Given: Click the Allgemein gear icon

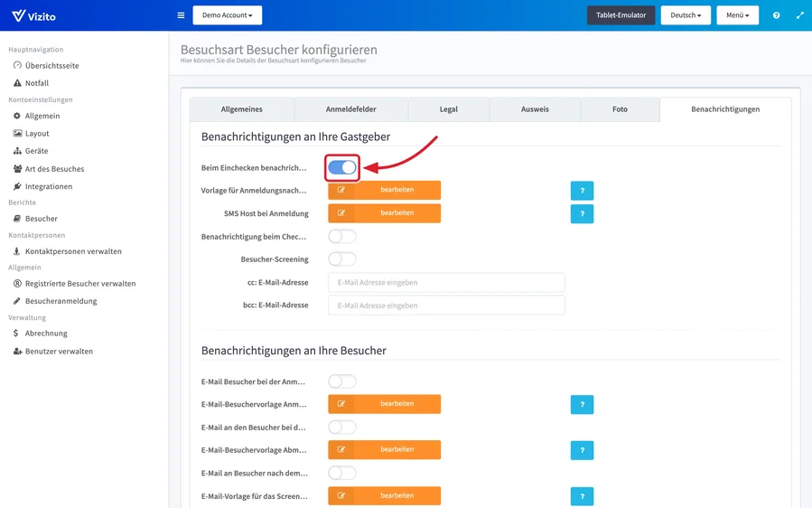Looking at the screenshot, I should 17,116.
